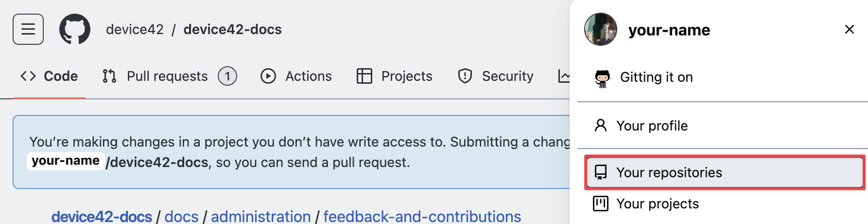Open the hamburger navigation menu

[28, 29]
